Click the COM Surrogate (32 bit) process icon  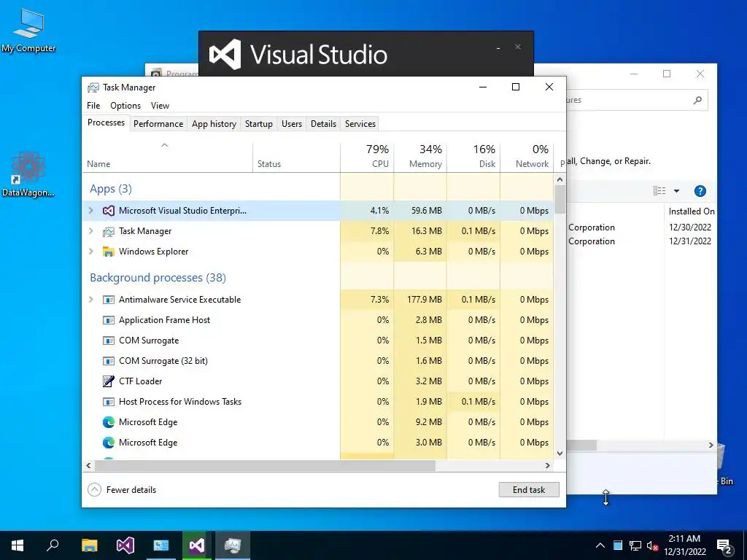click(x=109, y=361)
